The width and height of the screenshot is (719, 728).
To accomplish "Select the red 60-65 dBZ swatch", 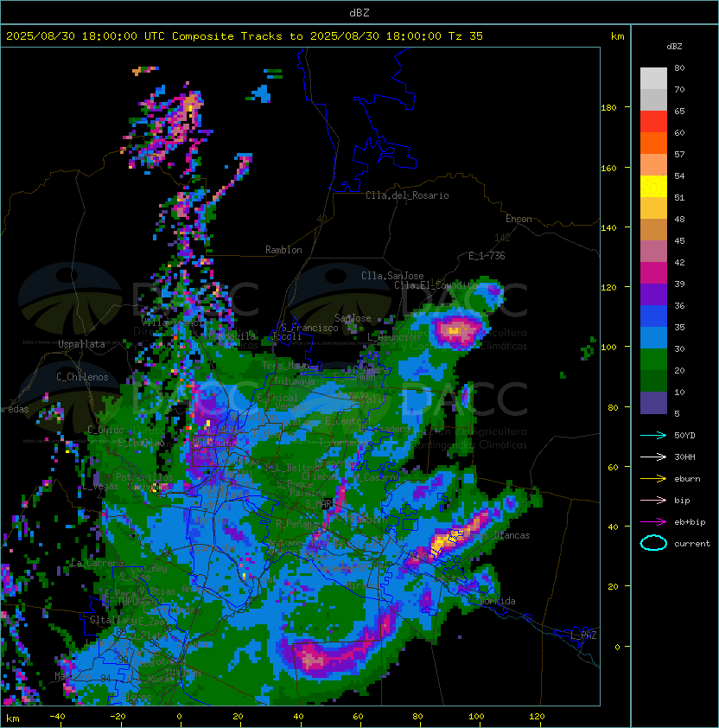I will (653, 122).
